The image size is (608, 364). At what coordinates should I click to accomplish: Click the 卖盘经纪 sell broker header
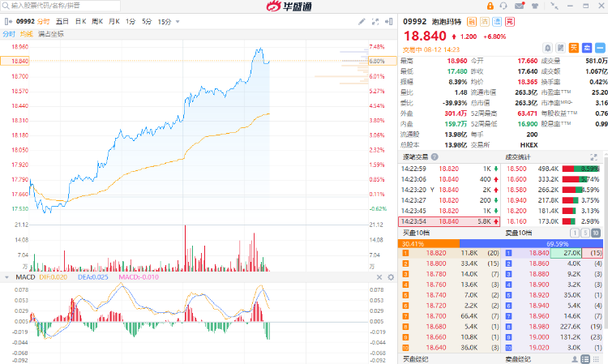pos(518,359)
